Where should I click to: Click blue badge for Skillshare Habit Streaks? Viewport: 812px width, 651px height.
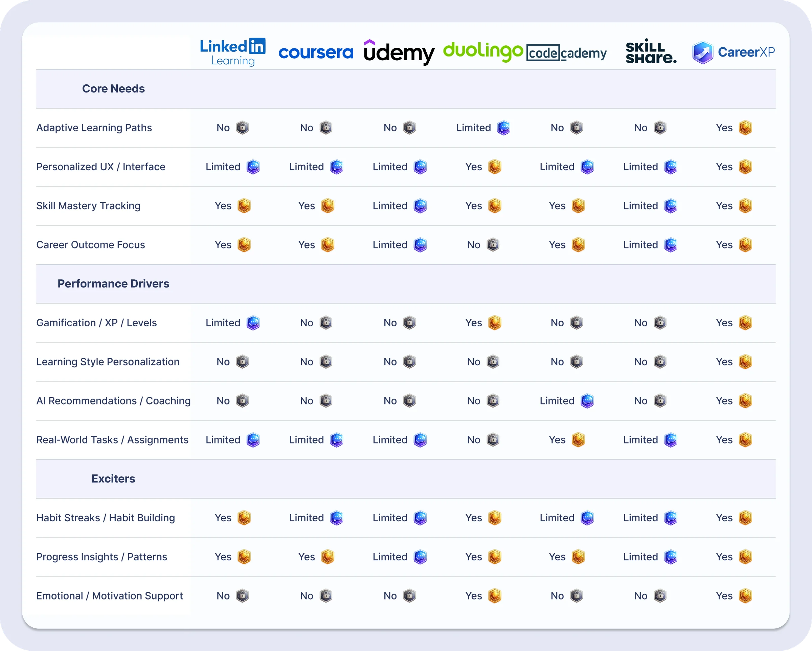click(x=671, y=518)
